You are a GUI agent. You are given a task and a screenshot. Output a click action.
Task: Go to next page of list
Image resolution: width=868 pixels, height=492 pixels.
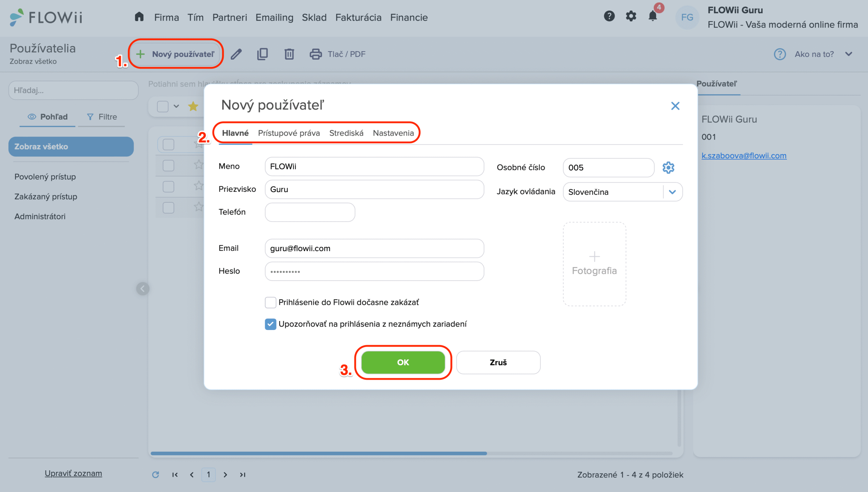coord(225,475)
